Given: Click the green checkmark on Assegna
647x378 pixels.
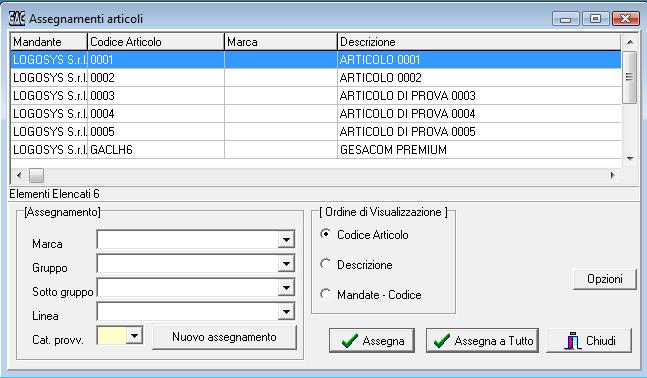Looking at the screenshot, I should point(350,341).
